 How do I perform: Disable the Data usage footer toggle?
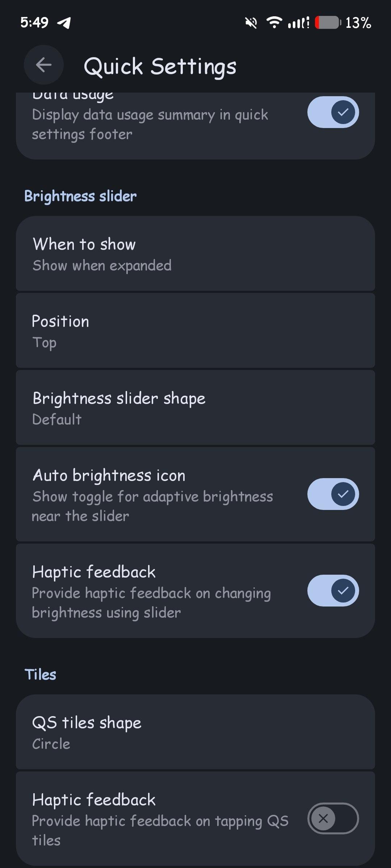point(333,112)
